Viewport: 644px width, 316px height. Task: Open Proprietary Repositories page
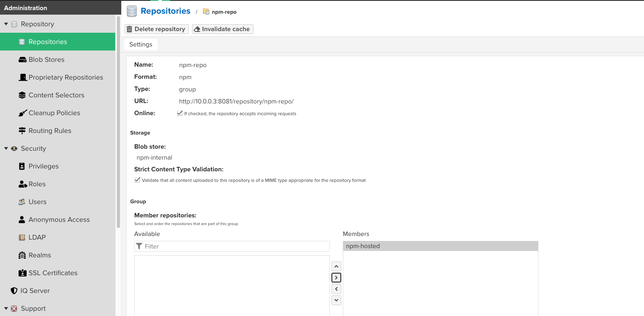[57, 78]
